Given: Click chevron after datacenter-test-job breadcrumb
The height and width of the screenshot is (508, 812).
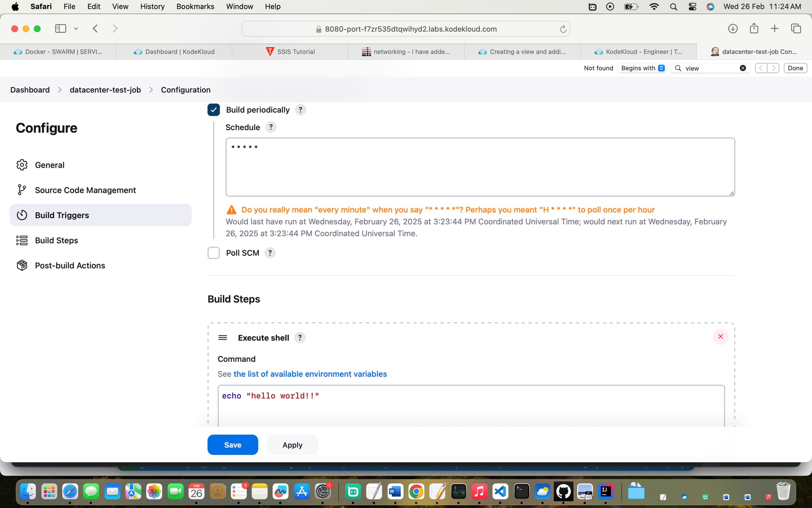Looking at the screenshot, I should tap(151, 90).
